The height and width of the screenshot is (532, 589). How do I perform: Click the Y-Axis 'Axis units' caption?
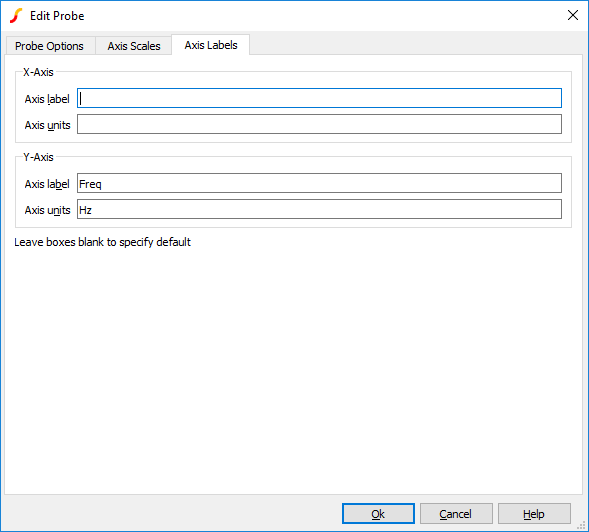[x=47, y=210]
